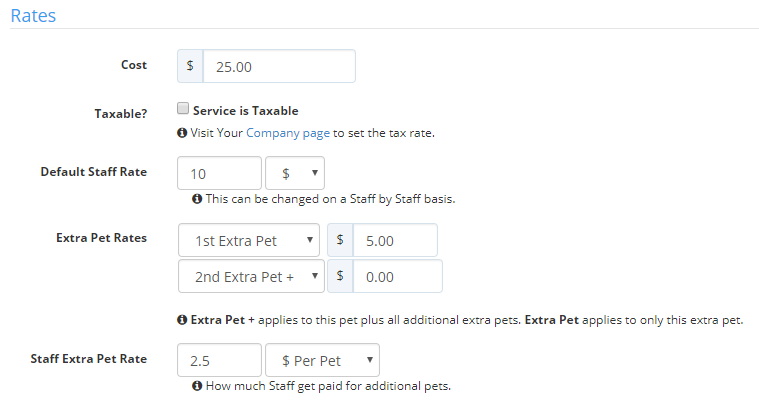Open the 1st Extra Pet dropdown

click(249, 240)
